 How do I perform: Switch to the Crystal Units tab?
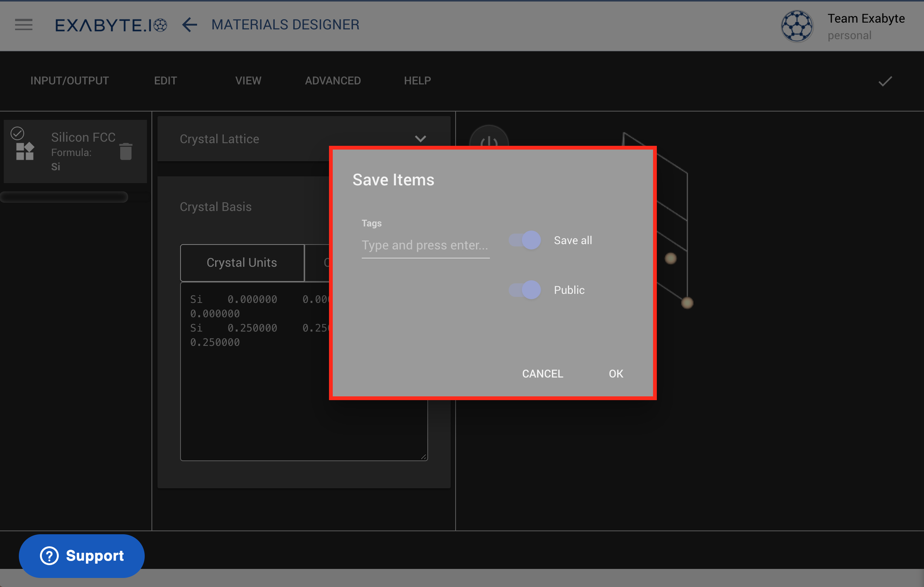(242, 263)
